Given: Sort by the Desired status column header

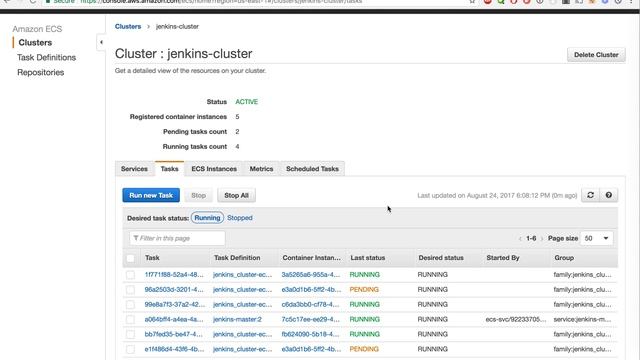Looking at the screenshot, I should pos(441,258).
